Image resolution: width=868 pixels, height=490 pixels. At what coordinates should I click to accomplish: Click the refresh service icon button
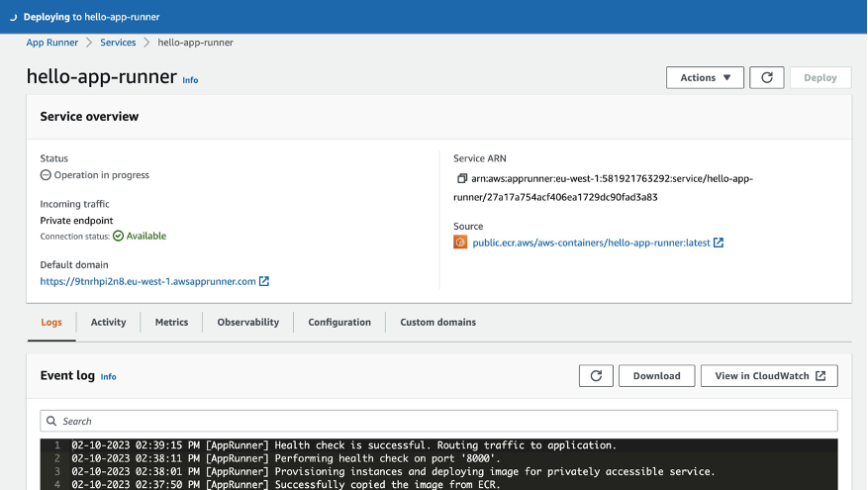click(x=767, y=77)
